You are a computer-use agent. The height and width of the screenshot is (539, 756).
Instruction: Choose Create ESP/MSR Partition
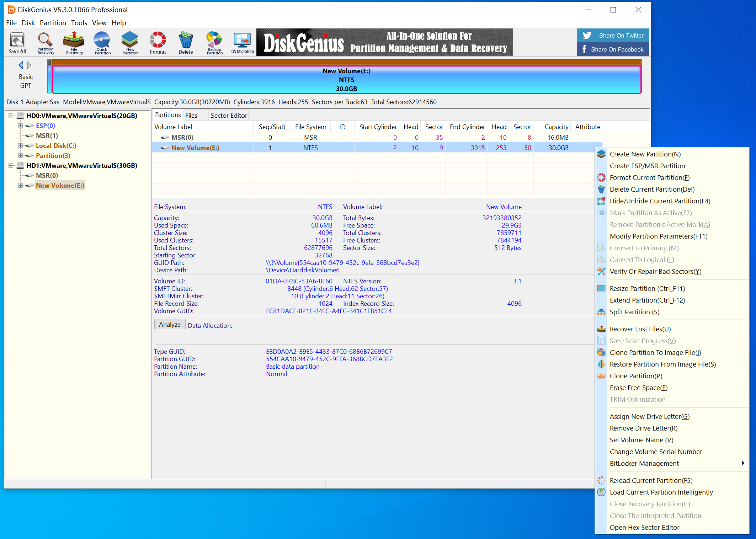click(x=647, y=166)
